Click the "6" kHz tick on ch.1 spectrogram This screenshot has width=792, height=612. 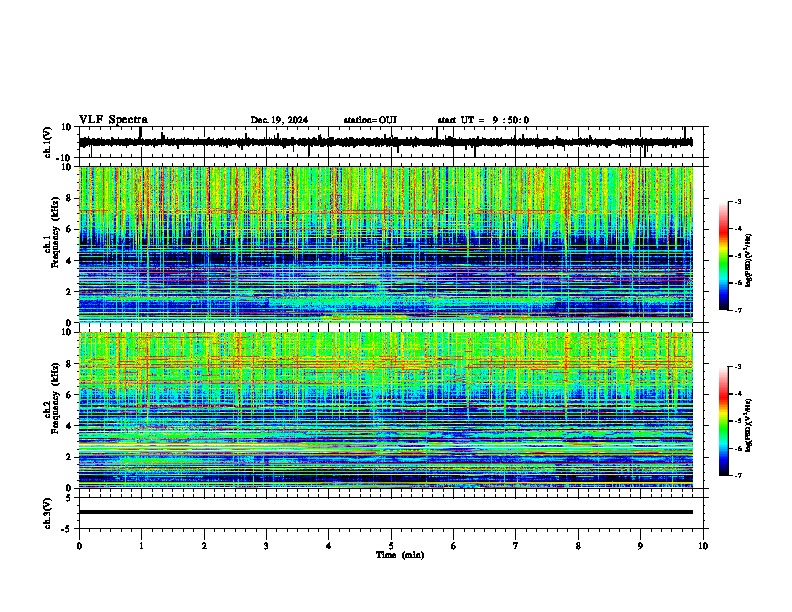(x=70, y=230)
